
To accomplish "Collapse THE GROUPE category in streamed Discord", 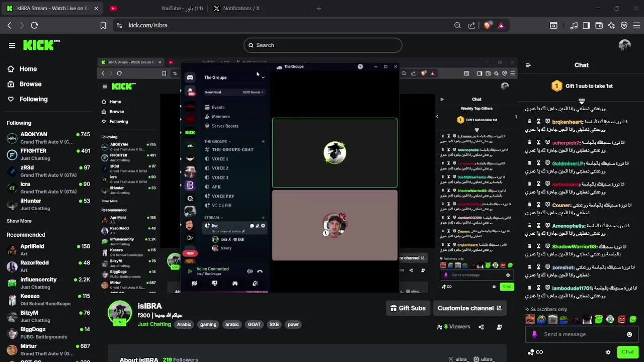I will click(x=217, y=142).
